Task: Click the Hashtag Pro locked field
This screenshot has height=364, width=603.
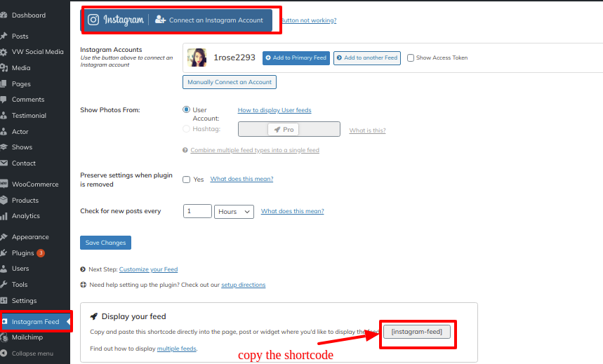Action: pyautogui.click(x=289, y=130)
